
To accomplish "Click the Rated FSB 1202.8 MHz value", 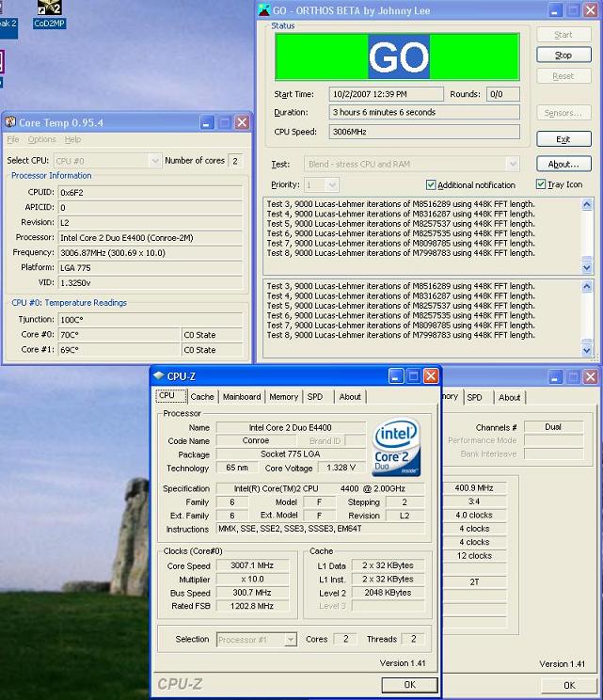I will click(x=252, y=606).
